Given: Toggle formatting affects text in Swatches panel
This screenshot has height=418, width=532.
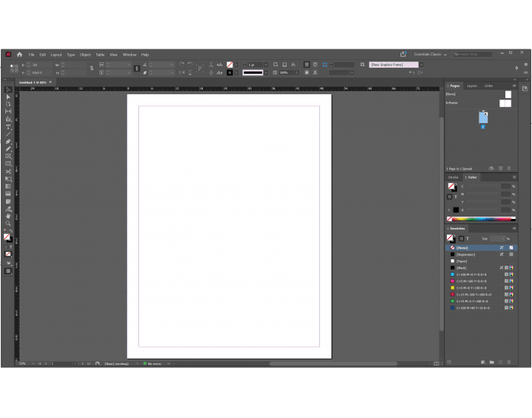Looking at the screenshot, I should click(x=467, y=239).
